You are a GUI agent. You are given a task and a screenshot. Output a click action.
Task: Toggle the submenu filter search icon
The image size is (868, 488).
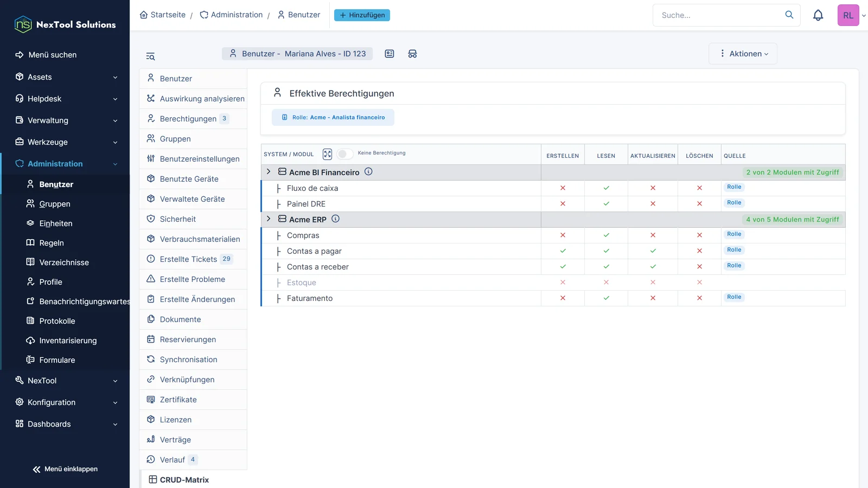click(x=150, y=56)
